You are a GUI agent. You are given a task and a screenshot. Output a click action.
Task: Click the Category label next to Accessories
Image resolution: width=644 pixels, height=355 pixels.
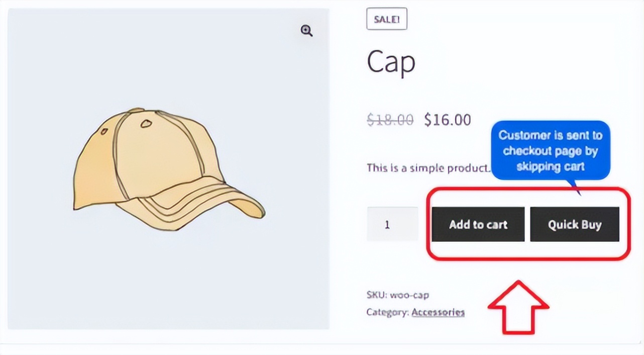tap(386, 312)
